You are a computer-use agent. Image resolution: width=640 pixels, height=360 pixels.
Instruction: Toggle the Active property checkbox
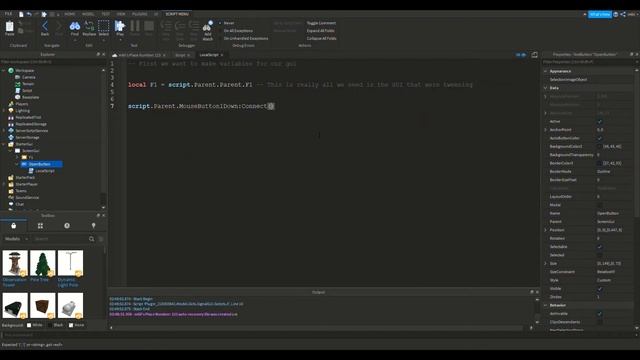600,122
